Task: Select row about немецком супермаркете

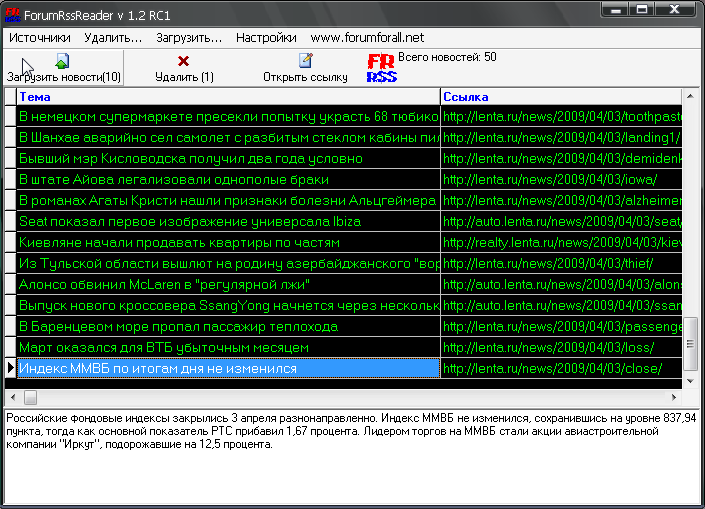Action: point(228,116)
